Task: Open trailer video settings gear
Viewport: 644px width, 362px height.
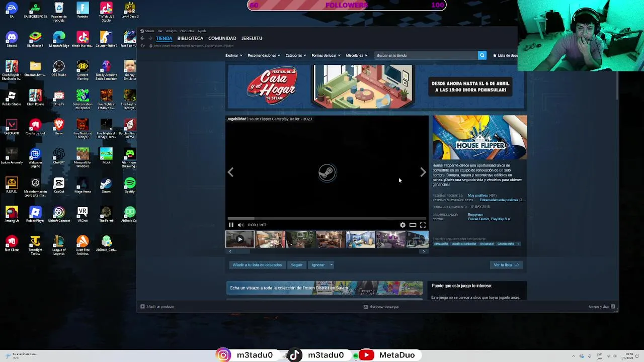Action: coord(403,225)
